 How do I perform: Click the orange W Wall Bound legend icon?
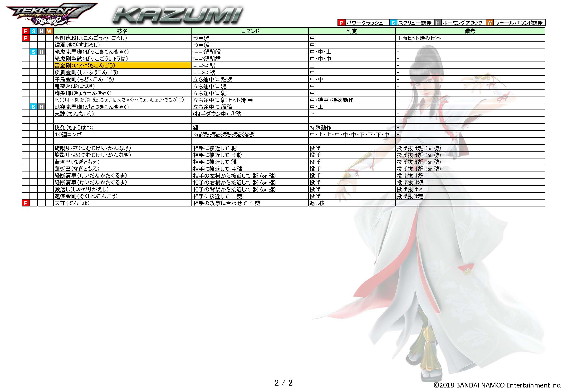489,23
